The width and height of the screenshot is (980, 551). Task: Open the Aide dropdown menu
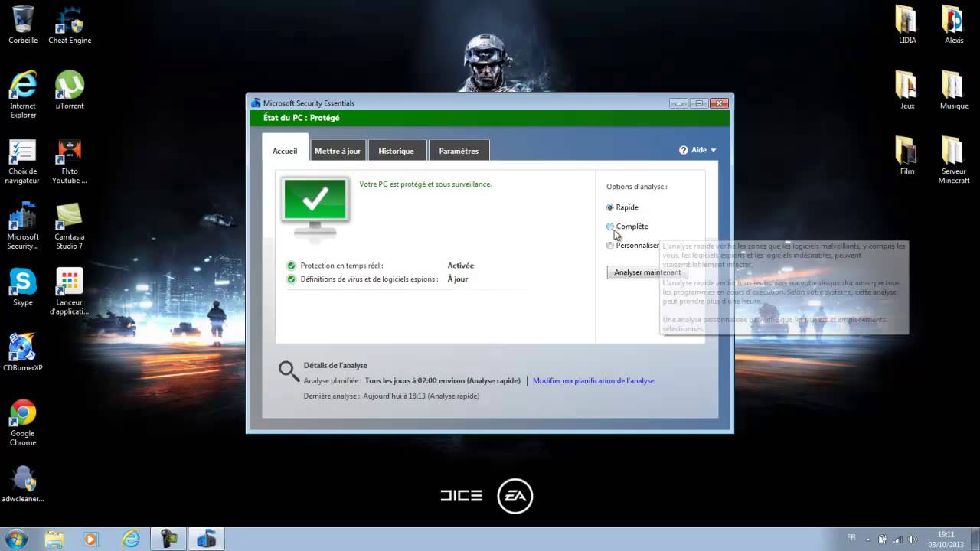[697, 150]
